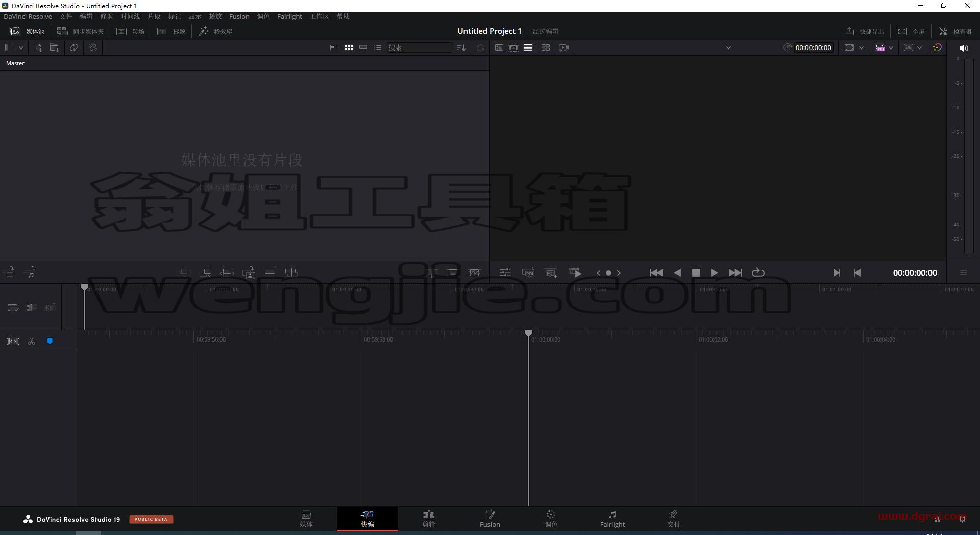The image size is (980, 535).
Task: Click the Smart Insert edit icon
Action: point(184,273)
